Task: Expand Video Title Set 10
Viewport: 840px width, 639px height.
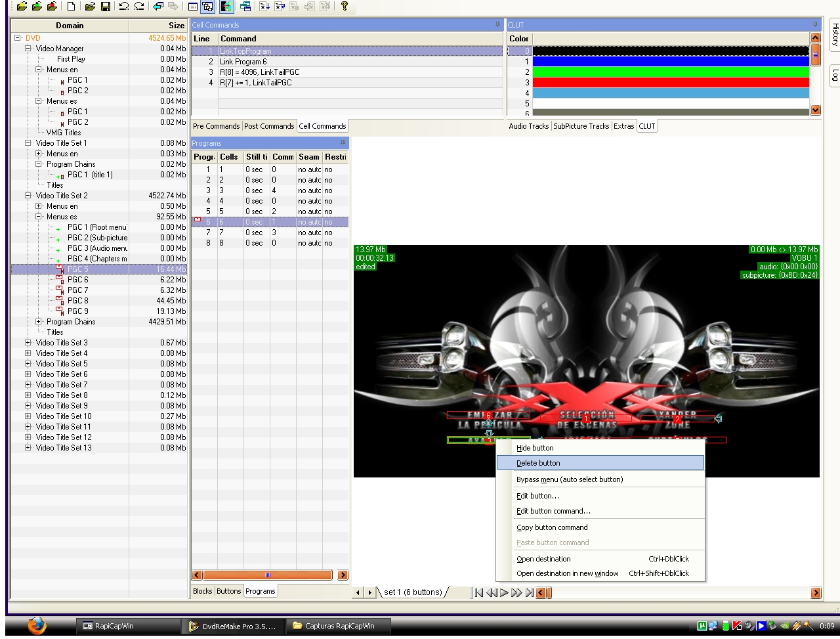Action: click(x=28, y=416)
